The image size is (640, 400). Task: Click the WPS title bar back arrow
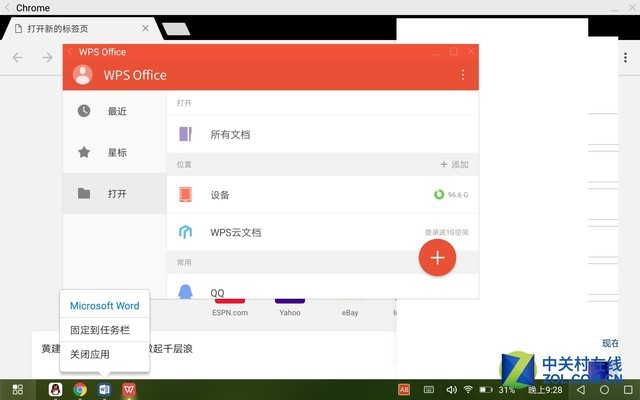tap(70, 51)
